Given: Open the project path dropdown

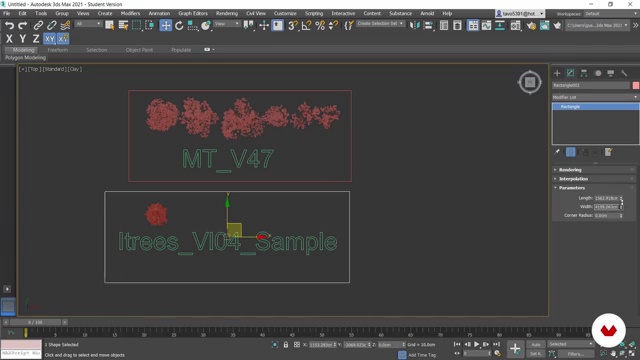Looking at the screenshot, I should pos(597,25).
